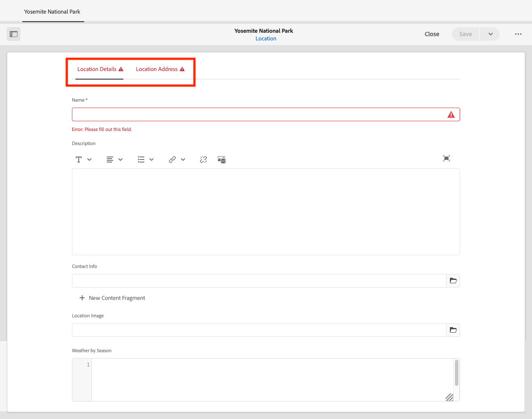This screenshot has height=419, width=532.
Task: Expand the Save options dropdown arrow
Action: (490, 34)
